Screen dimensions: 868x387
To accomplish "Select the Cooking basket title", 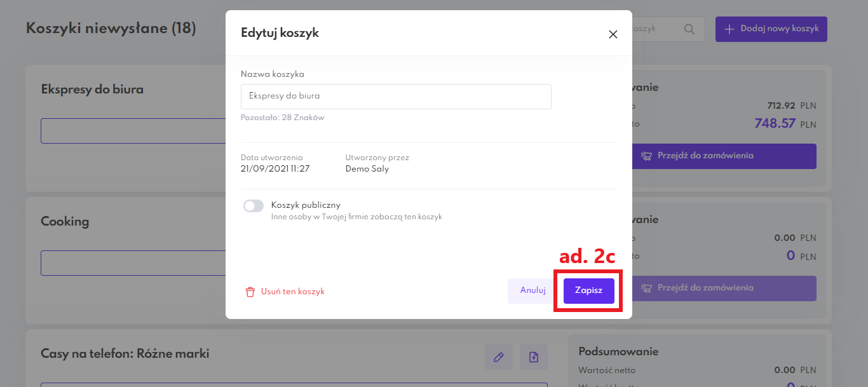I will tap(65, 222).
